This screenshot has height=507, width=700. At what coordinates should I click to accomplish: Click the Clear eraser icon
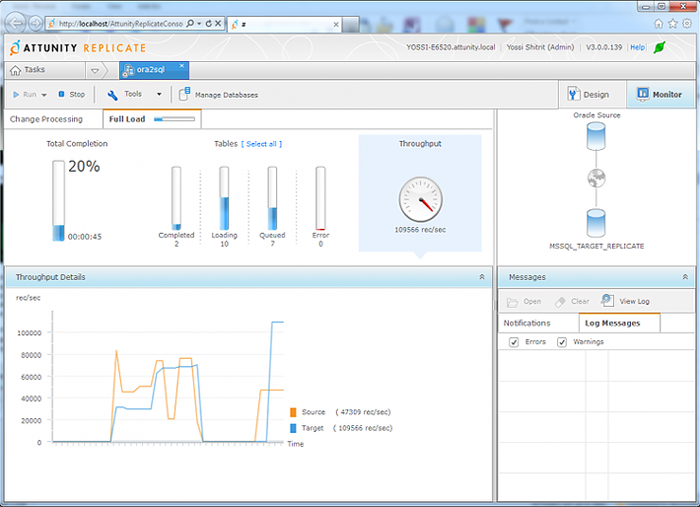[x=560, y=302]
